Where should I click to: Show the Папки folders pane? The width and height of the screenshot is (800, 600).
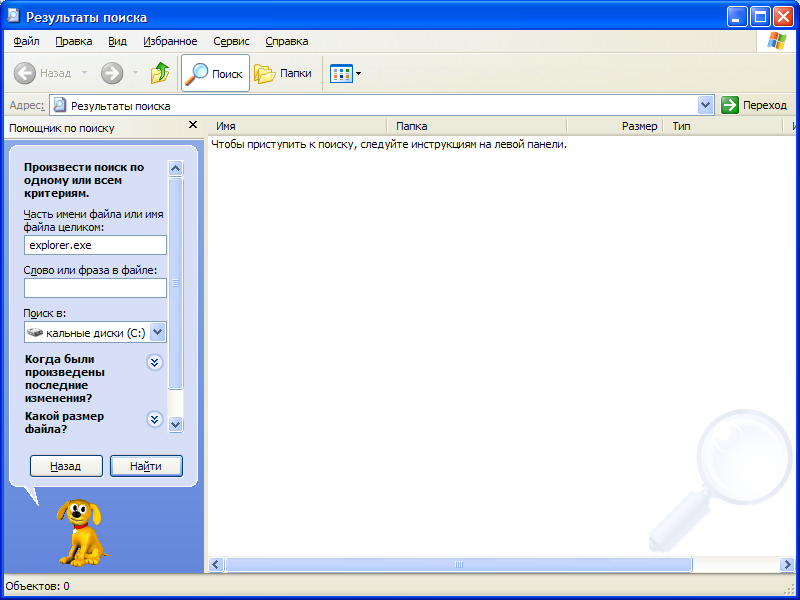tap(283, 73)
